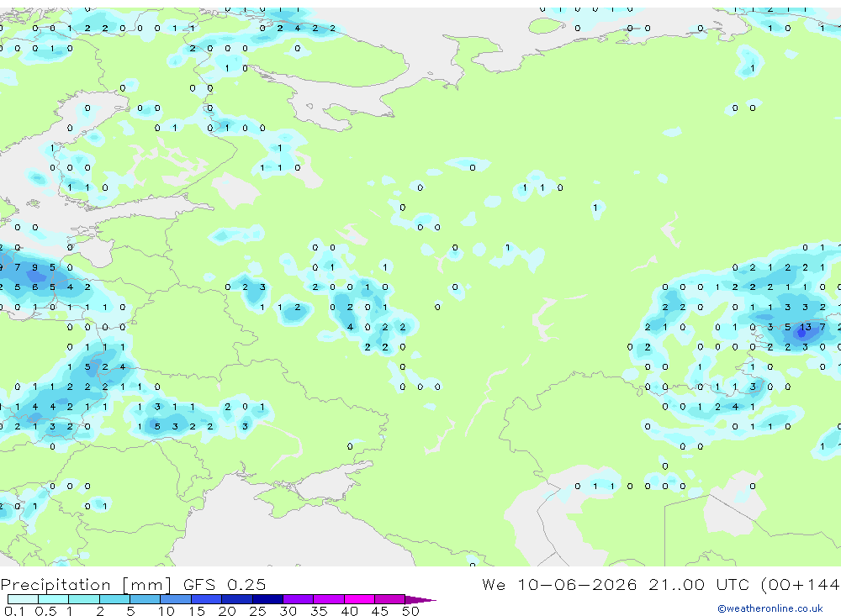Click the legend swatch between 0.1 and 0.5
The image size is (841, 616).
pyautogui.click(x=23, y=599)
